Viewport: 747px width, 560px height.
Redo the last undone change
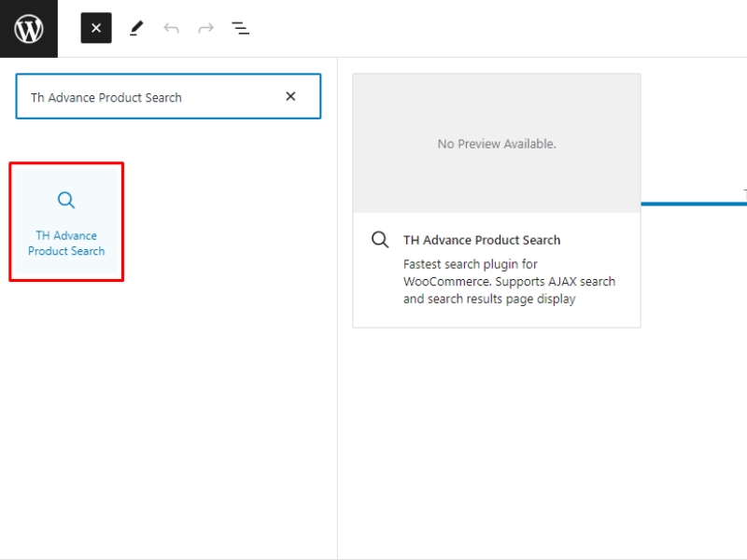point(205,28)
